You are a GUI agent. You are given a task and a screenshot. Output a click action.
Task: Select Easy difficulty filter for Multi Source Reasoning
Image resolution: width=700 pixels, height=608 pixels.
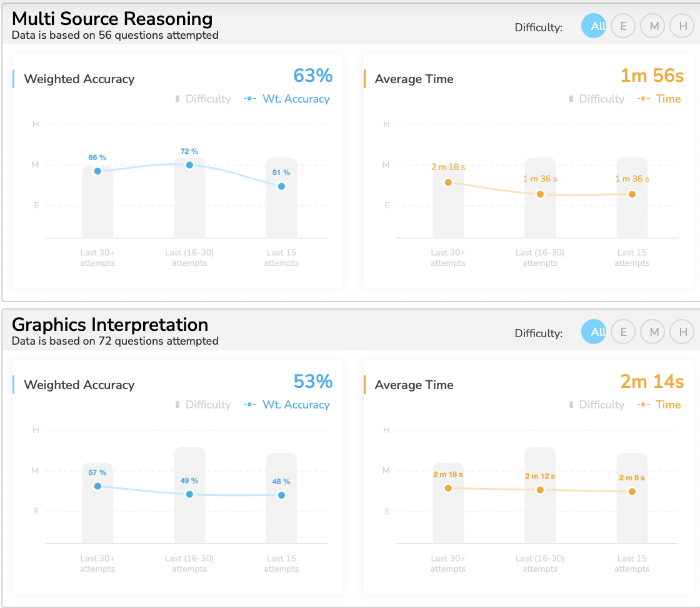coord(623,26)
